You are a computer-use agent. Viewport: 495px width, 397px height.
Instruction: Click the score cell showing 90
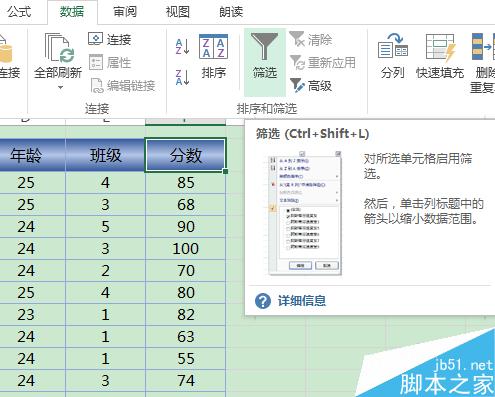[186, 227]
